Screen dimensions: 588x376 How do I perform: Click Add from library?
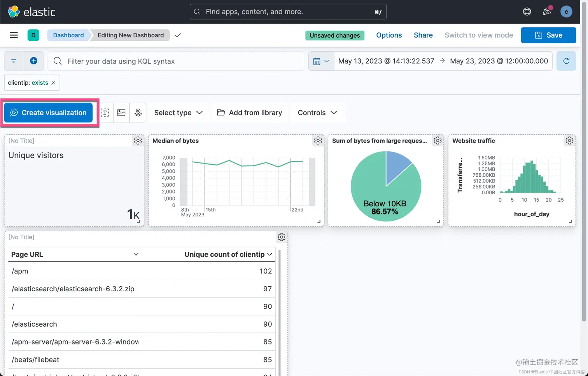pyautogui.click(x=250, y=113)
